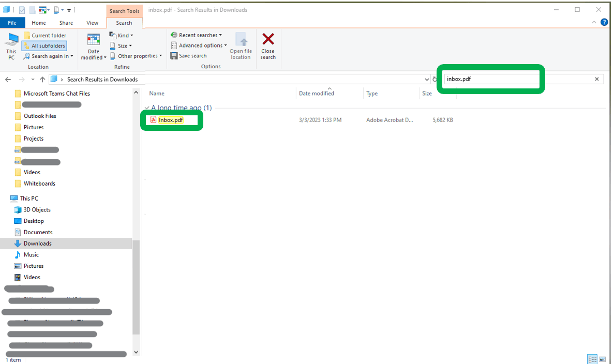Open Search again in dropdown

click(x=48, y=56)
